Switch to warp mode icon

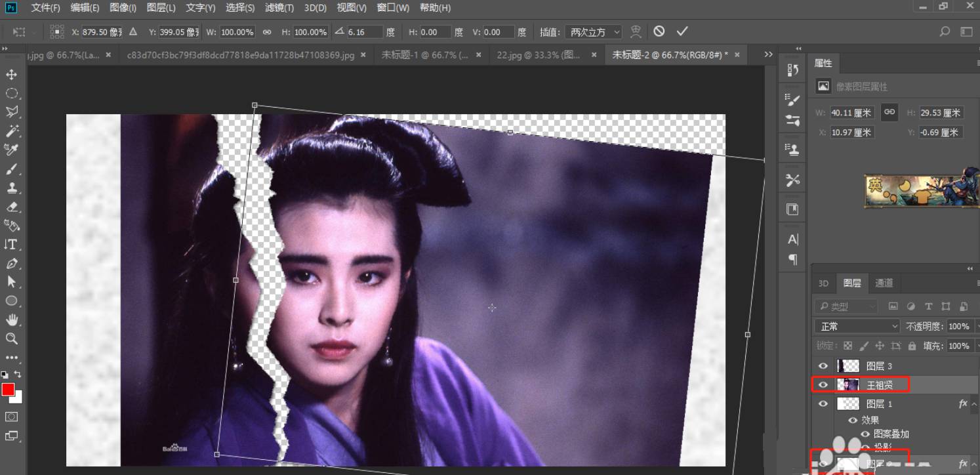[636, 31]
